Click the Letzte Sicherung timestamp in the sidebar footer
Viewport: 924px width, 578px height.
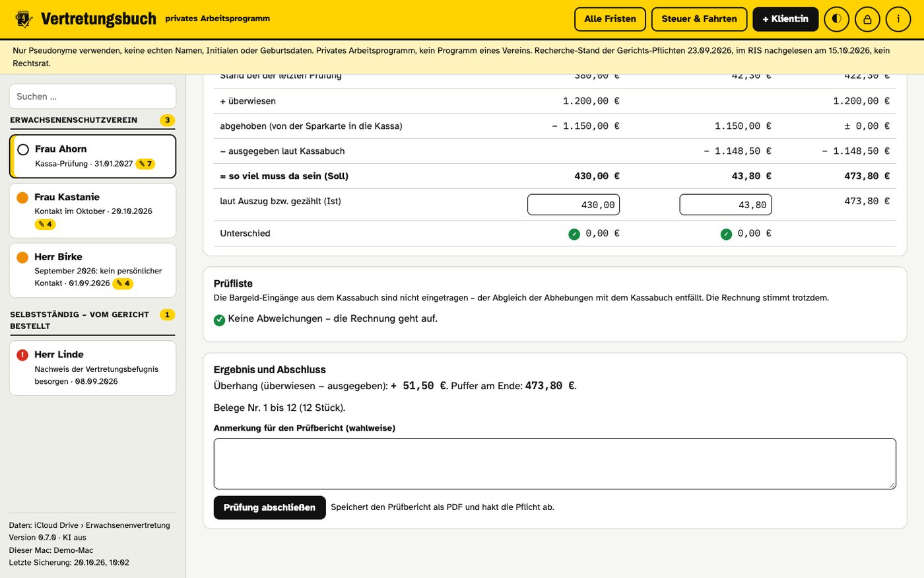pos(69,563)
